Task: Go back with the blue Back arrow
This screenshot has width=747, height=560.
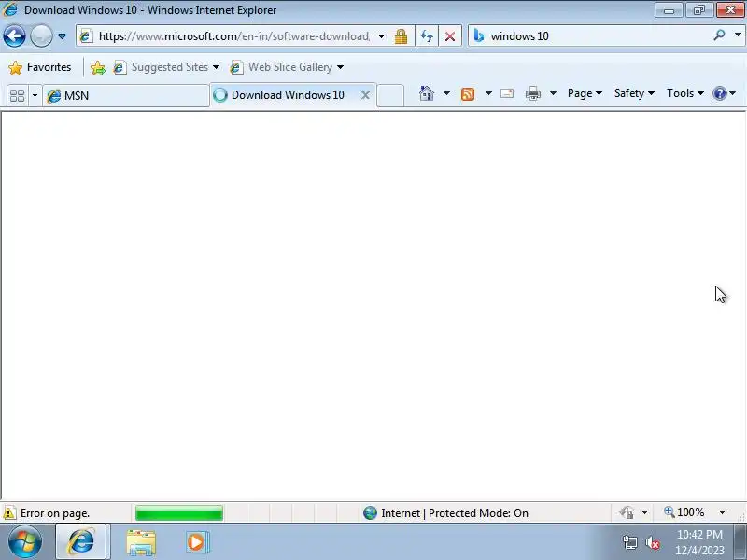Action: tap(14, 36)
